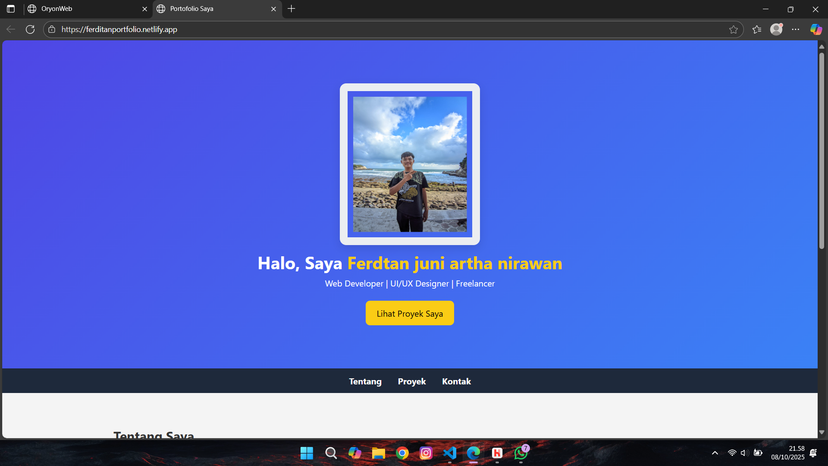Open the notifications bell icon
This screenshot has width=828, height=466.
coord(814,453)
